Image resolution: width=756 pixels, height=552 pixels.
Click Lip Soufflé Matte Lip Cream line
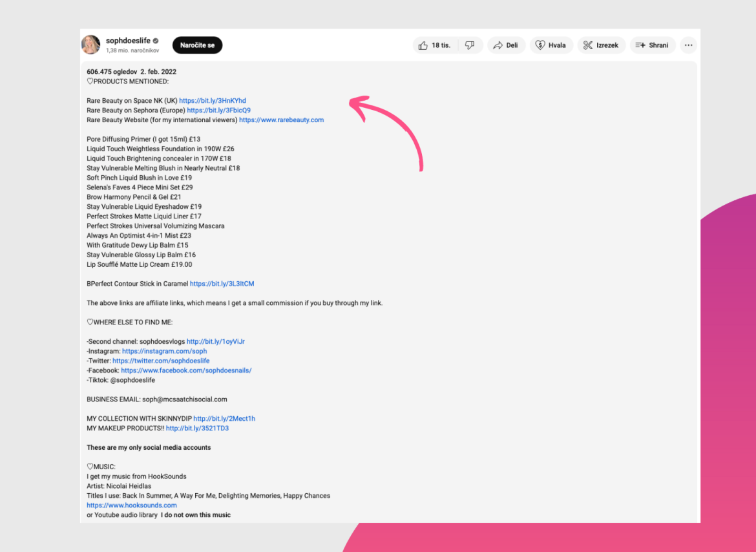[140, 264]
